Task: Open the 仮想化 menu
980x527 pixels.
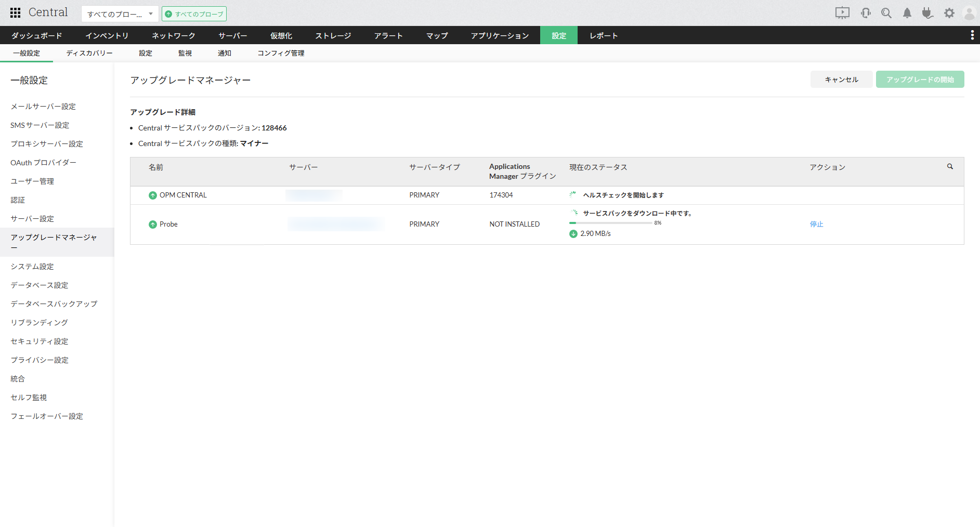Action: click(x=281, y=35)
